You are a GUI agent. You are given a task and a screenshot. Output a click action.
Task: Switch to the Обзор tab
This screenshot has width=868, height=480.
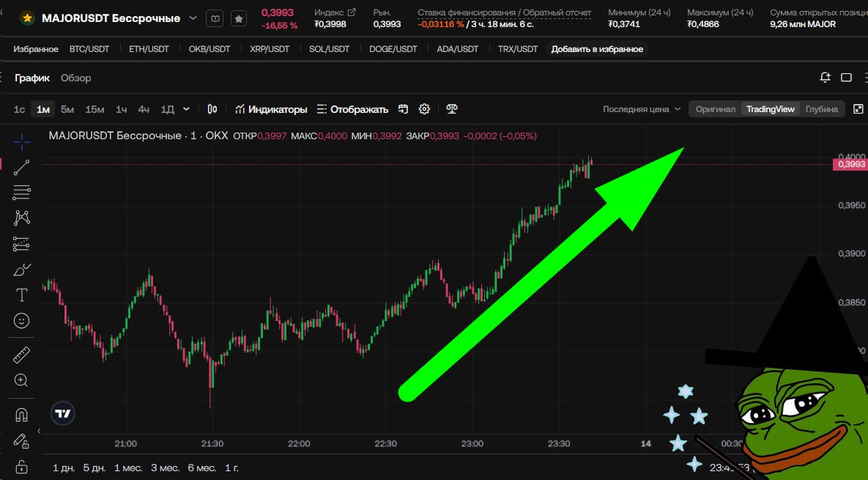[76, 78]
